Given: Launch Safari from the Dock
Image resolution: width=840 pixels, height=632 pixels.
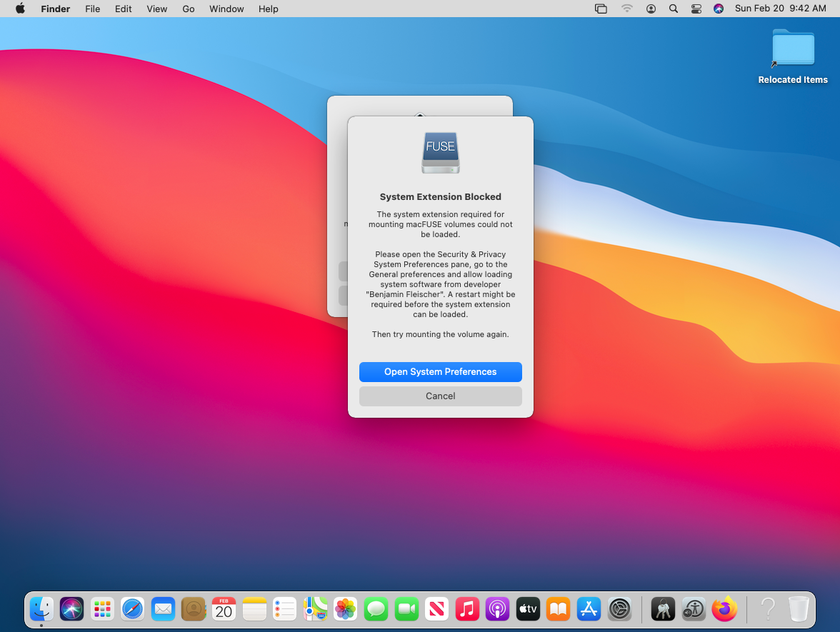Looking at the screenshot, I should [x=132, y=609].
